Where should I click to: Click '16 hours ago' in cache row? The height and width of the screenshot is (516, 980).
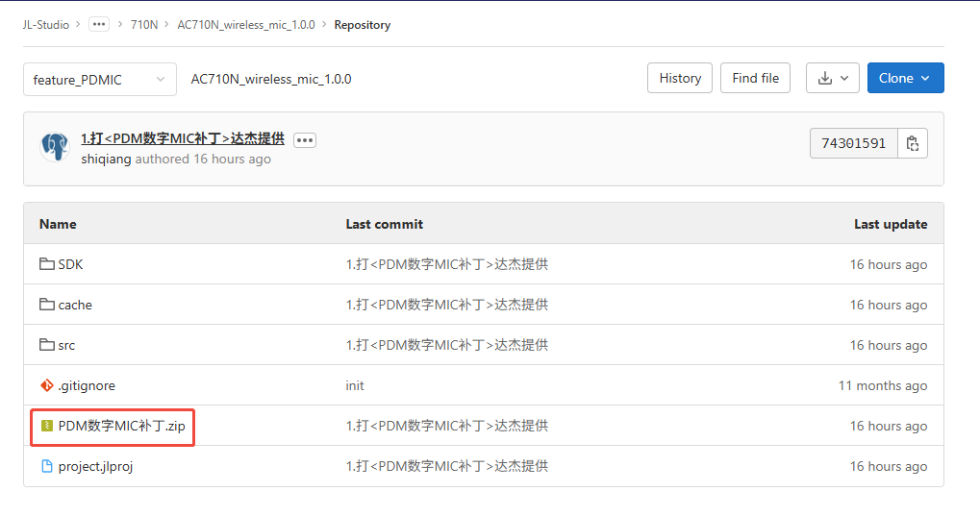click(x=888, y=305)
